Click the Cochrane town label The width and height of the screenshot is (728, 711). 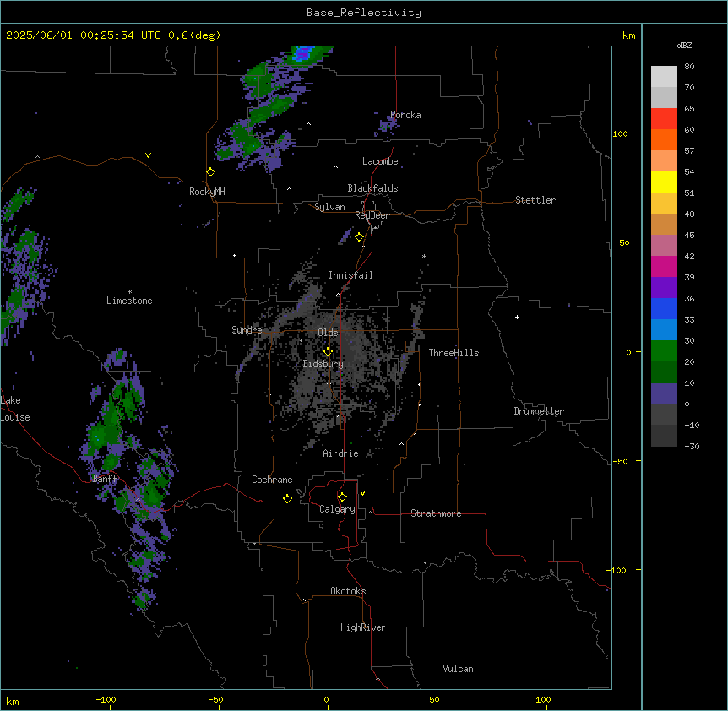coord(272,480)
